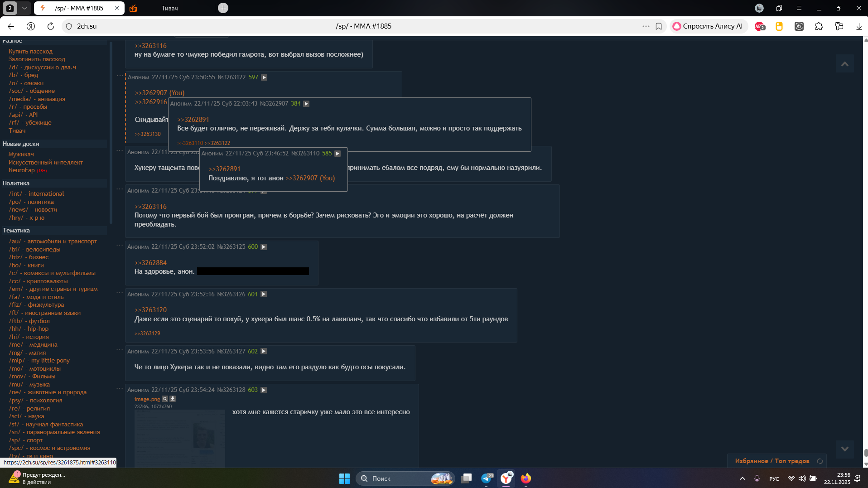Switch keyboard language РУС
Image resolution: width=868 pixels, height=488 pixels.
pos(774,479)
